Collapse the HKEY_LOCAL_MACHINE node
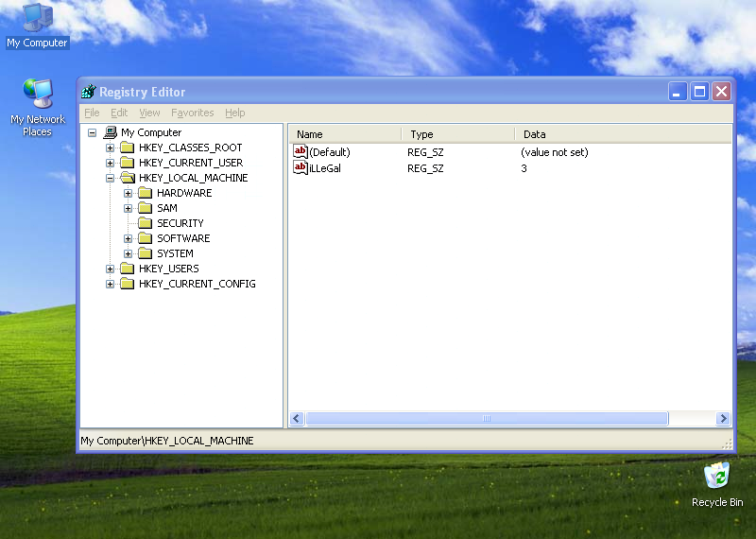The image size is (756, 539). click(x=110, y=178)
